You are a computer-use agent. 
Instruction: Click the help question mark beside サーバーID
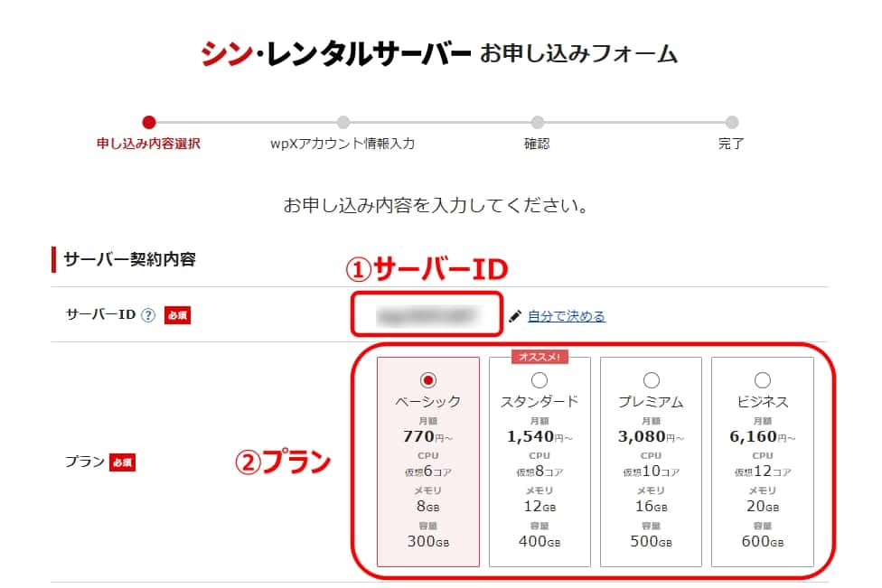[148, 315]
